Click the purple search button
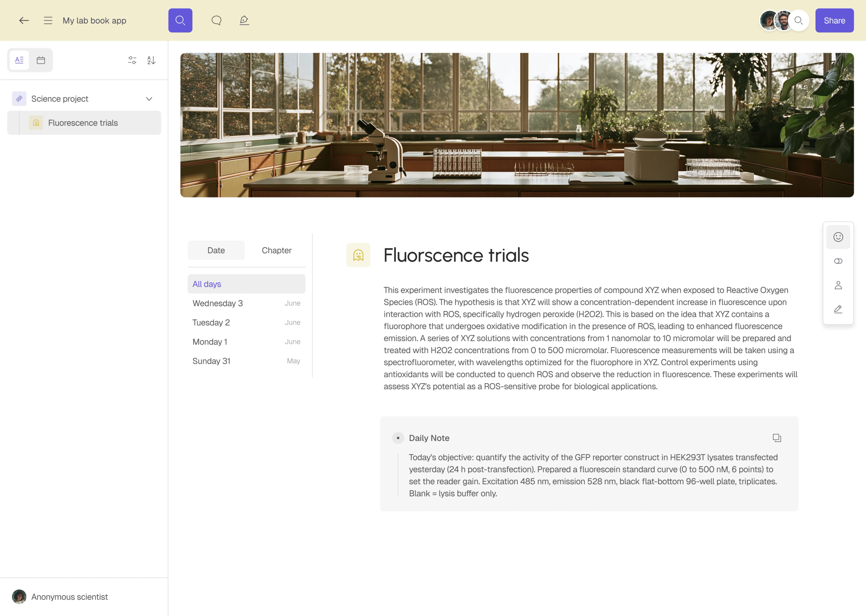Image resolution: width=866 pixels, height=616 pixels. tap(180, 21)
